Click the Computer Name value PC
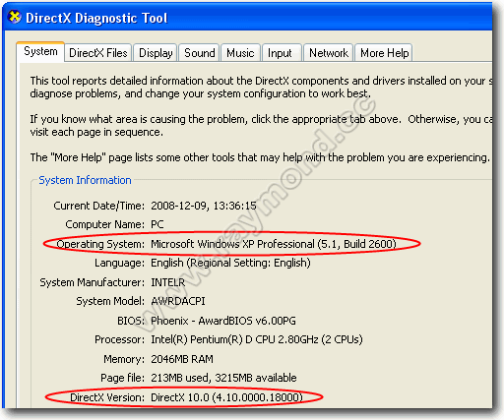The width and height of the screenshot is (504, 420). [157, 224]
